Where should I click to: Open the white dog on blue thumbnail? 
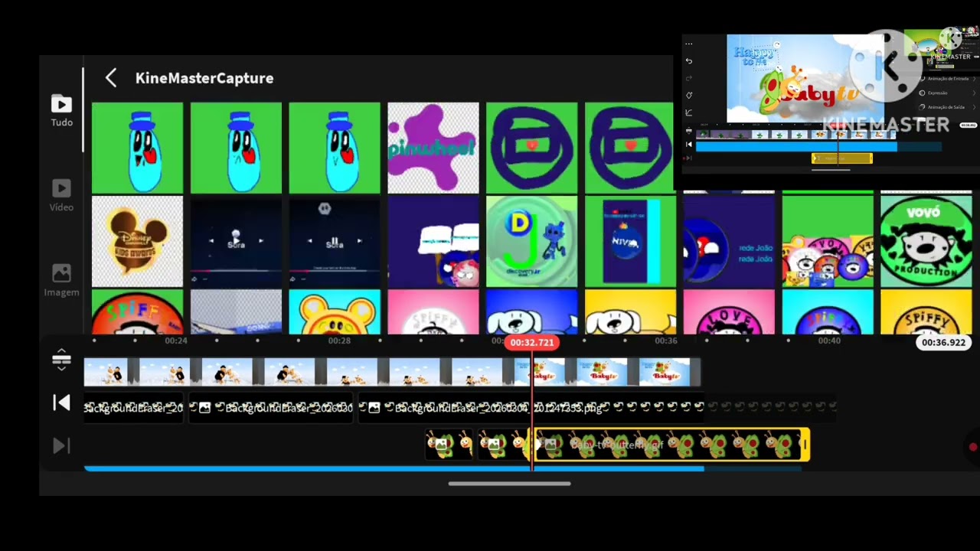[531, 312]
